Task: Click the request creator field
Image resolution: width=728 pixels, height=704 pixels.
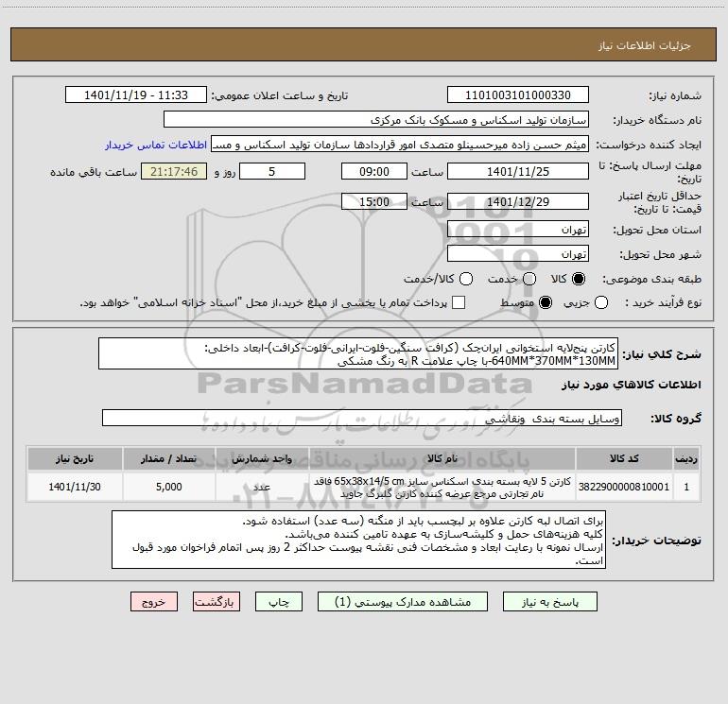Action: pyautogui.click(x=400, y=145)
